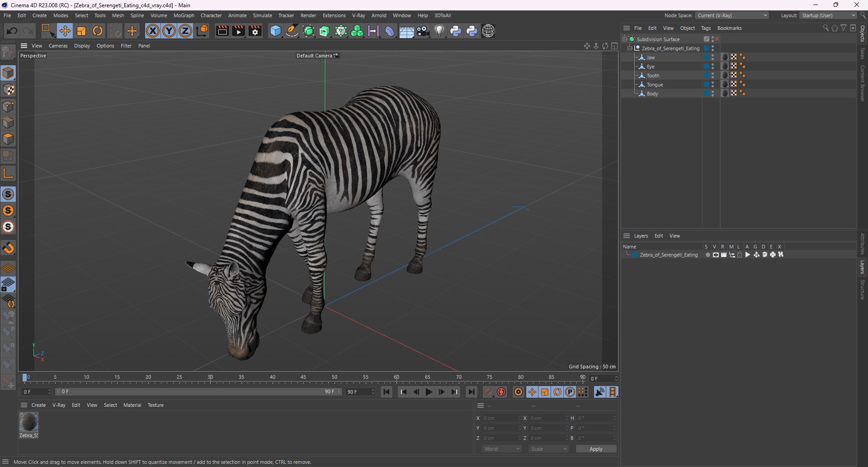Open the V-Ray menu
868x467 pixels.
click(359, 15)
